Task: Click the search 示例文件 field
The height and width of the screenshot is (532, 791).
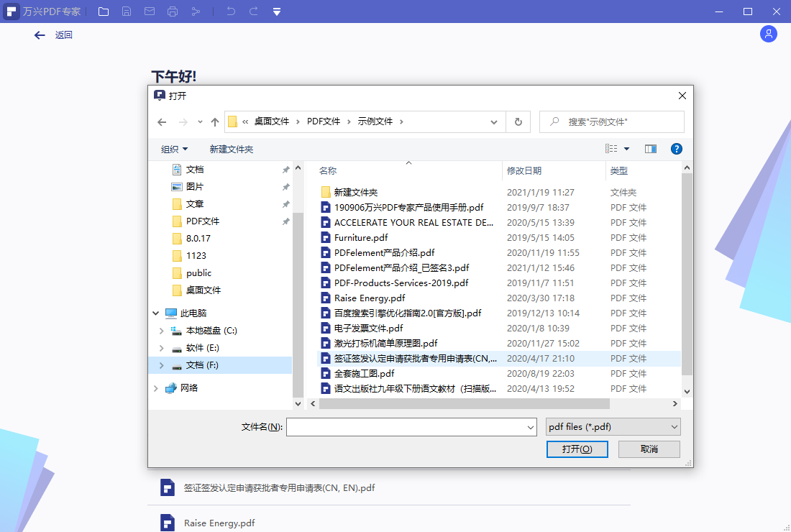Action: (611, 122)
